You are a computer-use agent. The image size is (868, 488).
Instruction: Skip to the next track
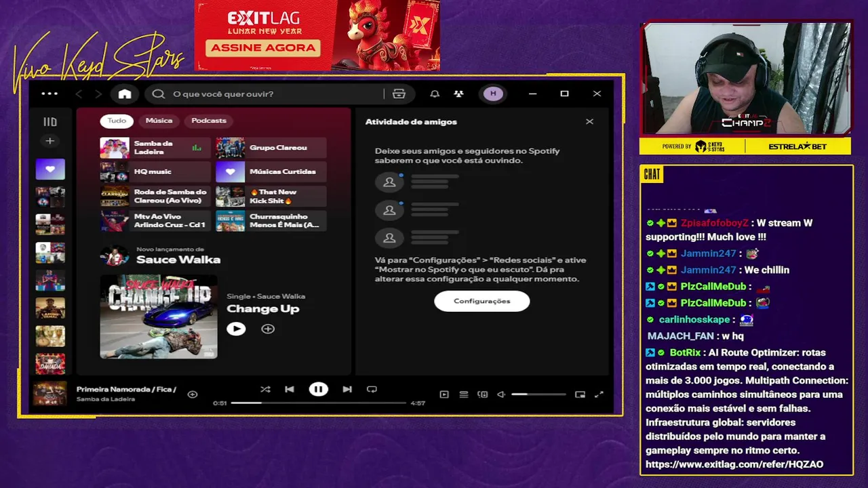point(347,390)
